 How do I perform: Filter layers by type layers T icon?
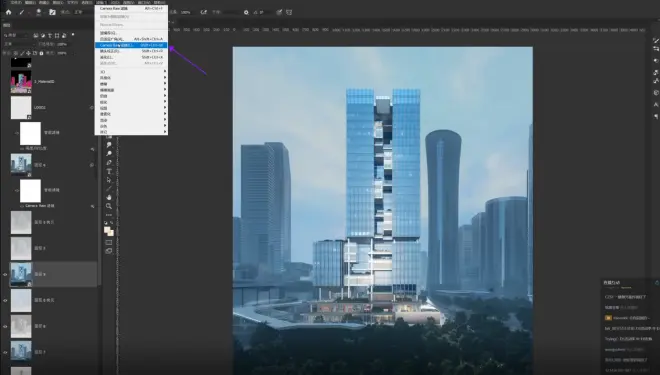50,35
